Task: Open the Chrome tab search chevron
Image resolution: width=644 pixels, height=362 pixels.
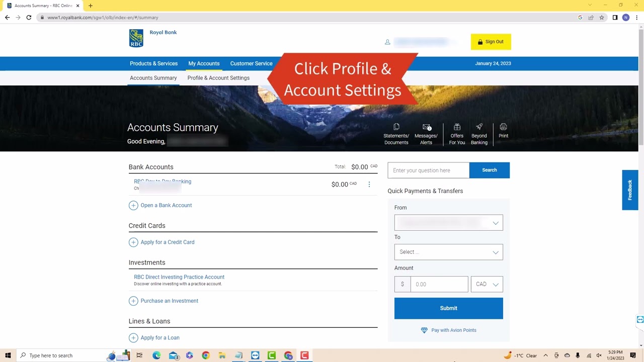Action: (590, 6)
